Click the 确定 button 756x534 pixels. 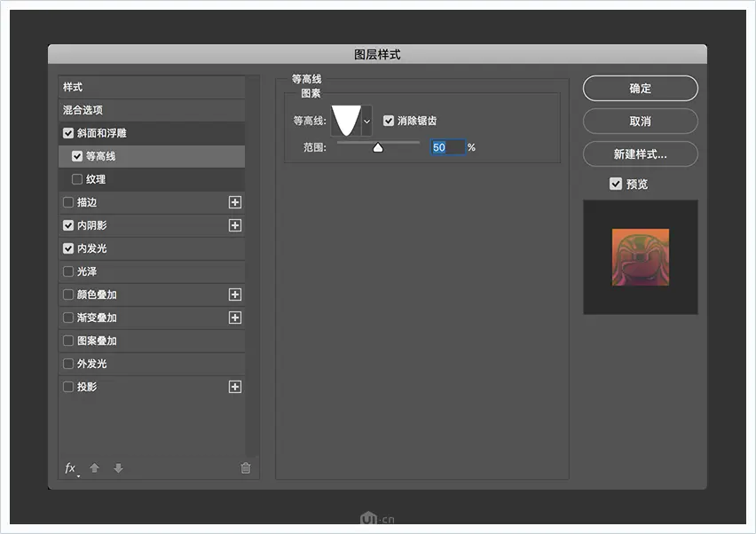641,88
